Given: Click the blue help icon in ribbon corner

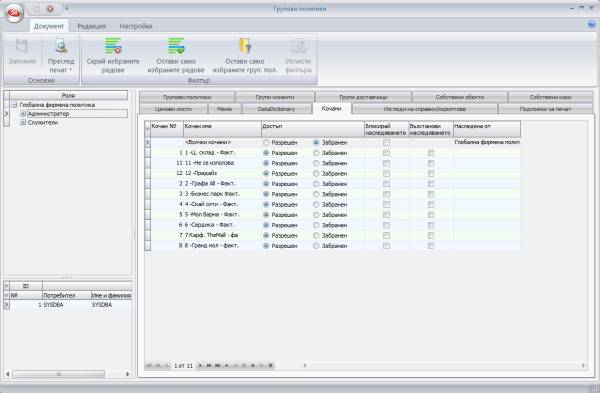Looking at the screenshot, I should tap(592, 24).
